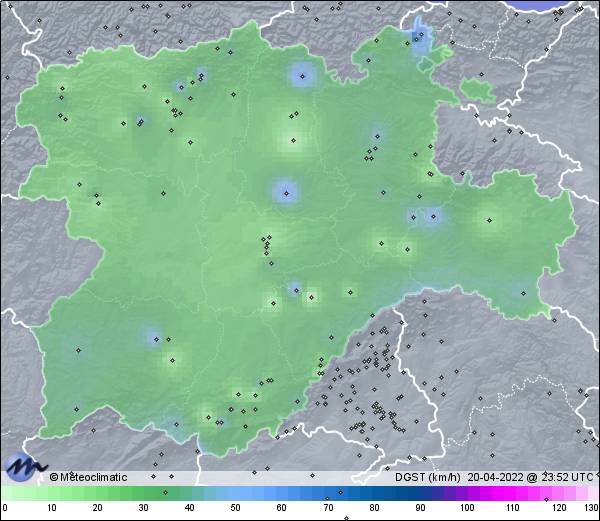This screenshot has width=600, height=521.
Task: Click the station marker on the magenta scale area
Action: pos(546,499)
